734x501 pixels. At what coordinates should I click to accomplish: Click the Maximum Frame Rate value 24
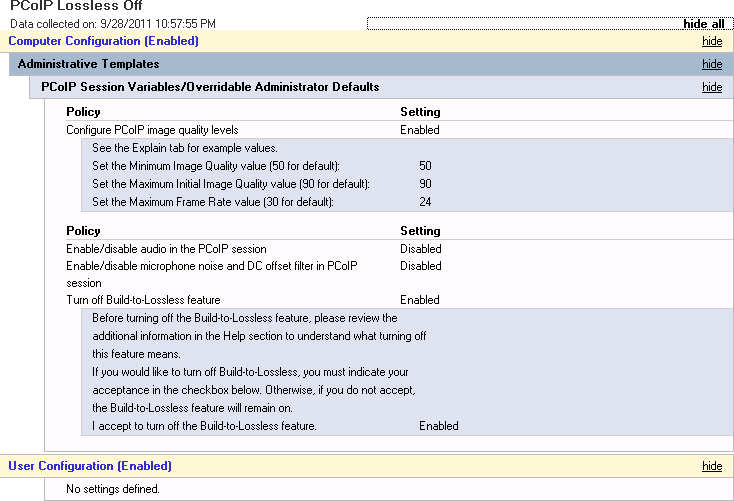(425, 202)
